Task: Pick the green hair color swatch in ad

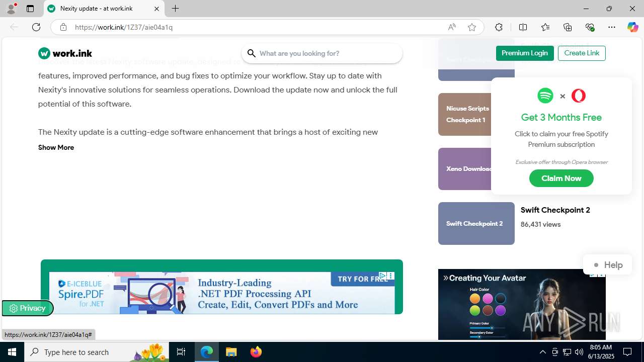Action: [x=475, y=311]
